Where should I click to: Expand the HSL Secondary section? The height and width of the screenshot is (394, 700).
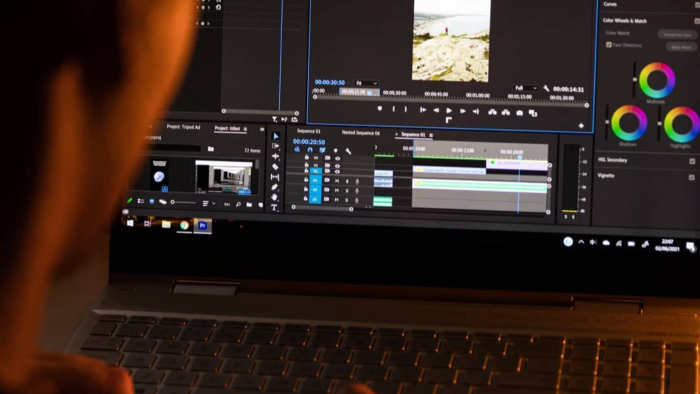tap(612, 160)
